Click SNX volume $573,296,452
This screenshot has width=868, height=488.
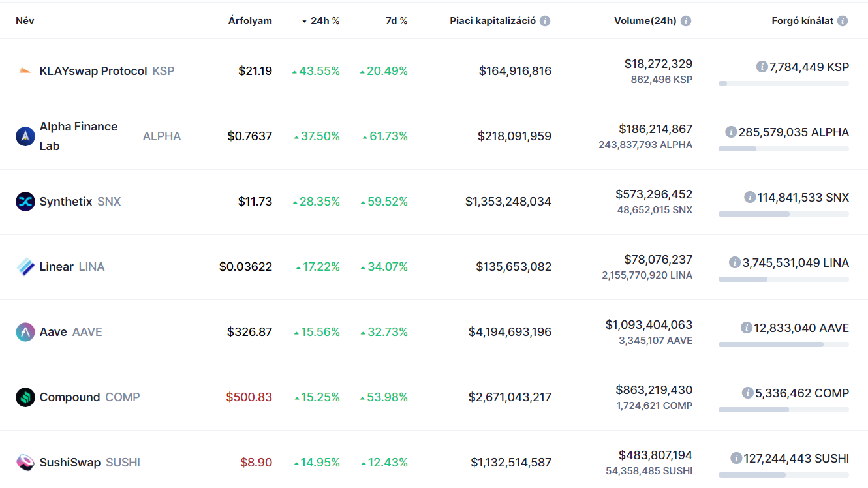click(x=654, y=194)
